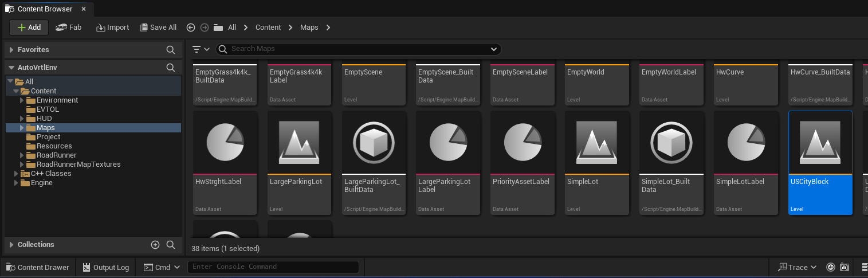Search in AutoVrtlEnv sources
Image resolution: width=868 pixels, height=278 pixels.
click(170, 68)
